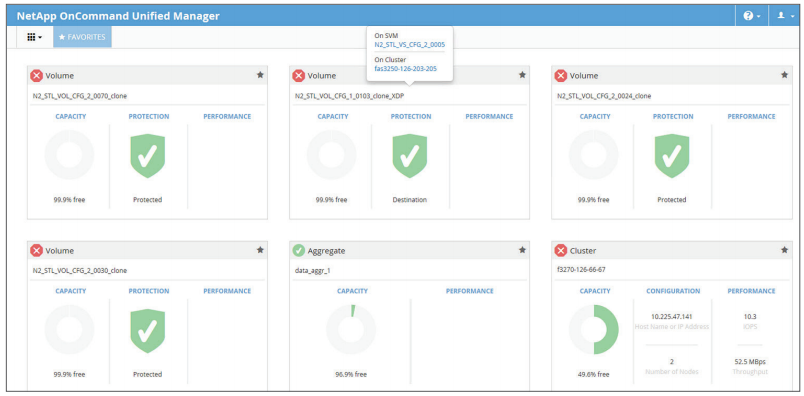Open Performance link on N2_STL_VOL_CFG_2_0024_clone card
The height and width of the screenshot is (396, 804).
tap(752, 116)
